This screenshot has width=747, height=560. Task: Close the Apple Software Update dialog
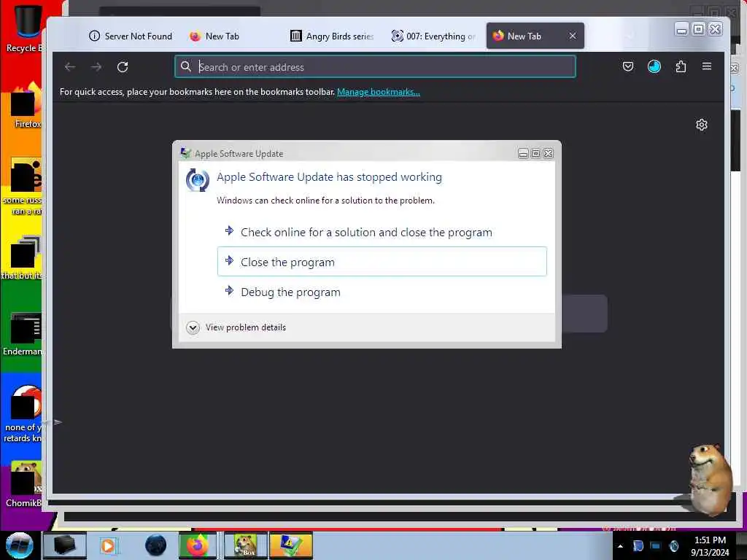point(549,153)
